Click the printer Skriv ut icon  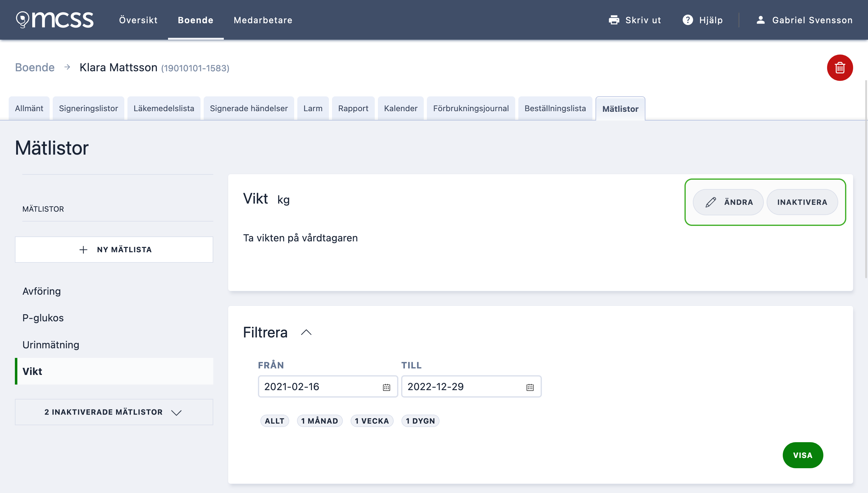[614, 20]
